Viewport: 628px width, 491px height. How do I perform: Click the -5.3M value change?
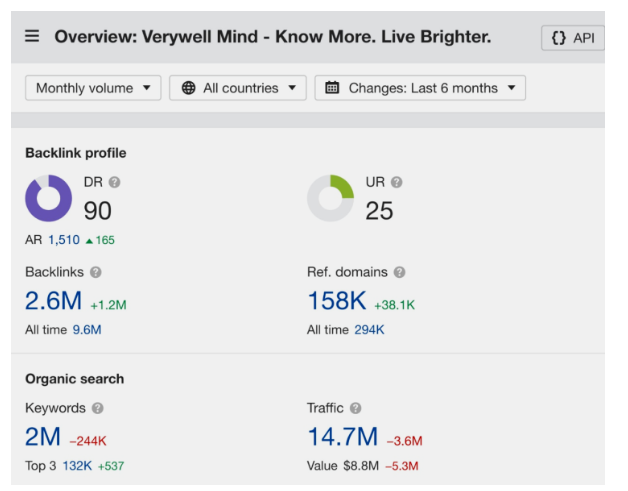[x=402, y=466]
